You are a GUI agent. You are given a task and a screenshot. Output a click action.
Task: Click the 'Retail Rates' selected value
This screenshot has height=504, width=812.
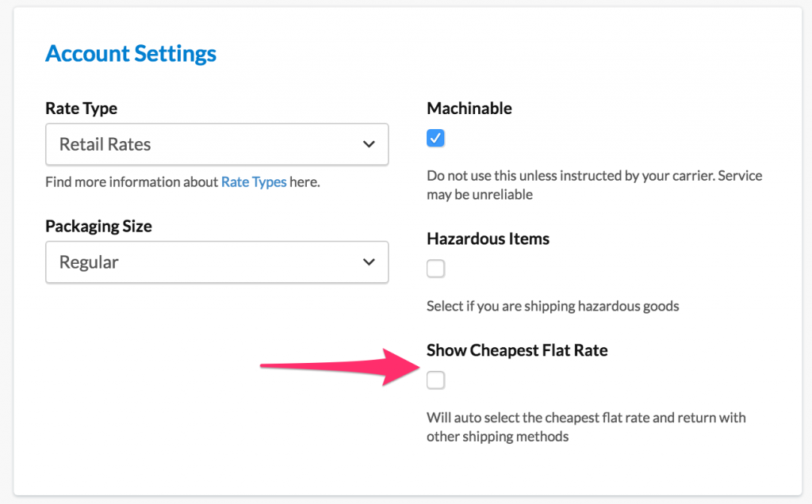105,144
